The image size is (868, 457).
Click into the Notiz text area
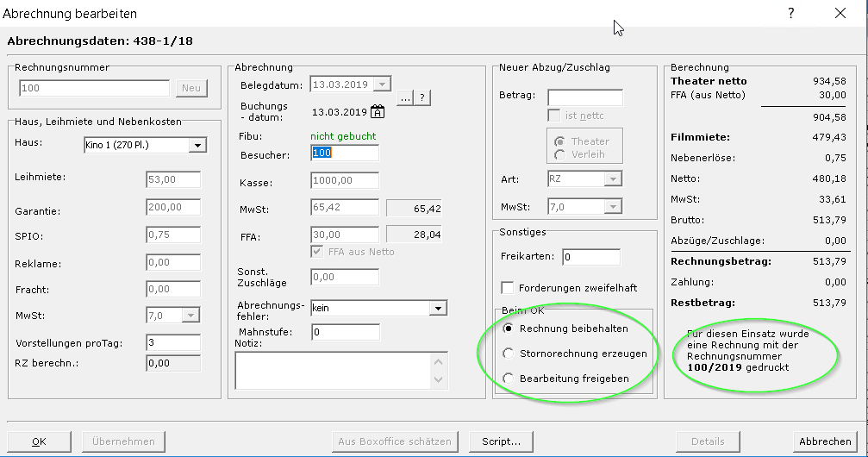click(x=334, y=370)
